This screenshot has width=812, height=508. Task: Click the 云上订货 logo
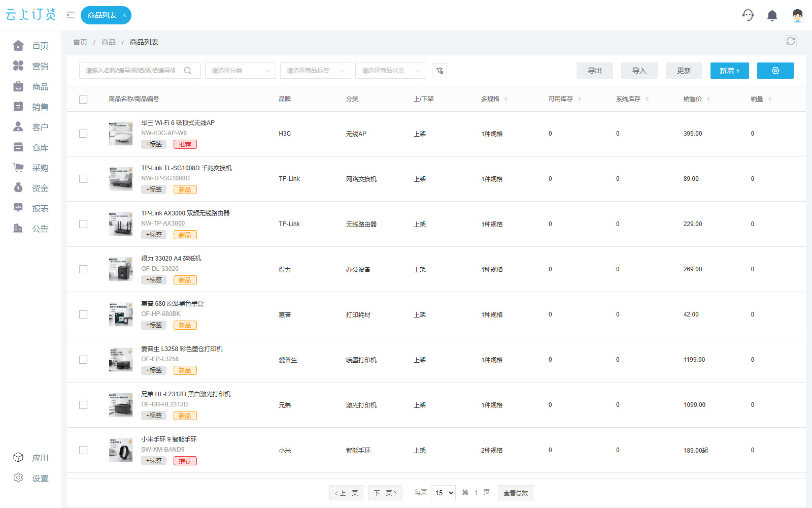pos(30,15)
